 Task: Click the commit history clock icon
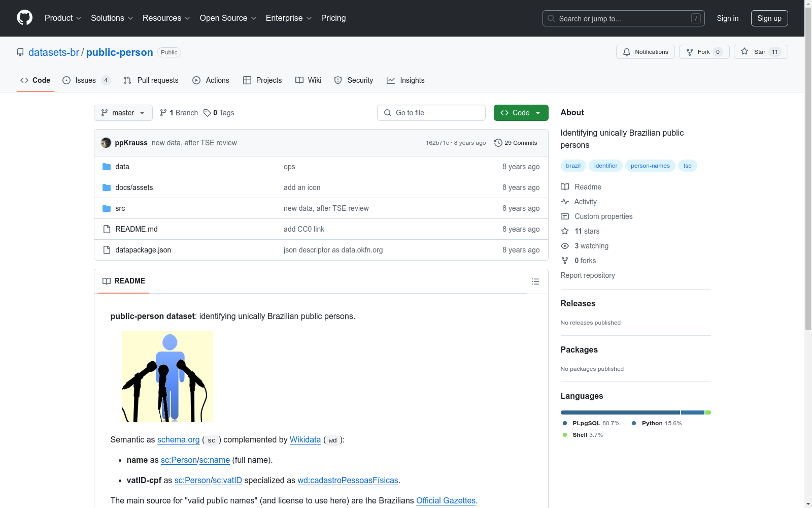498,143
